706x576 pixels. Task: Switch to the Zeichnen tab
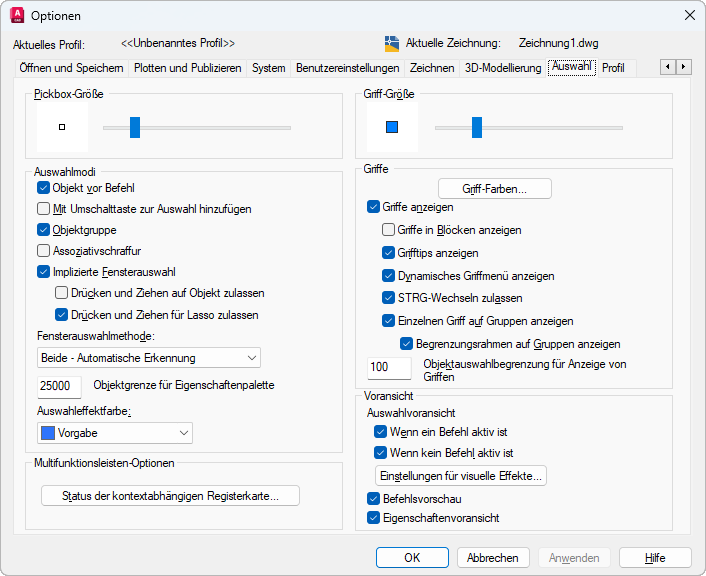coord(432,68)
